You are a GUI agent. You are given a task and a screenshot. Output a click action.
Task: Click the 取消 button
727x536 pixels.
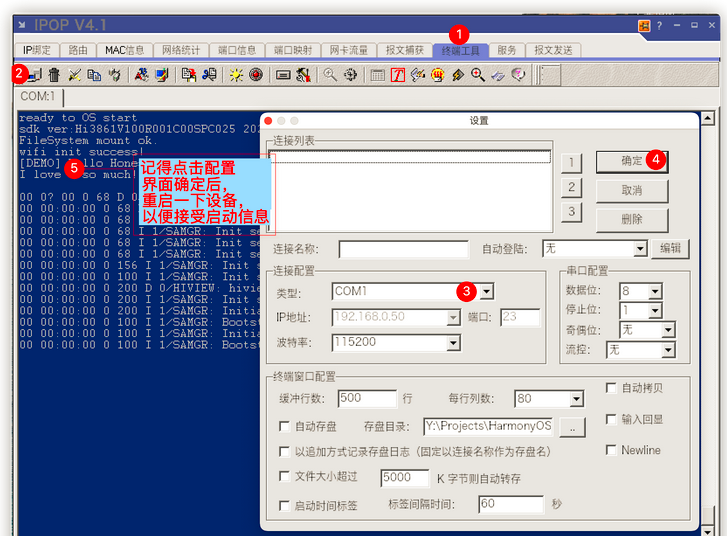pos(631,190)
